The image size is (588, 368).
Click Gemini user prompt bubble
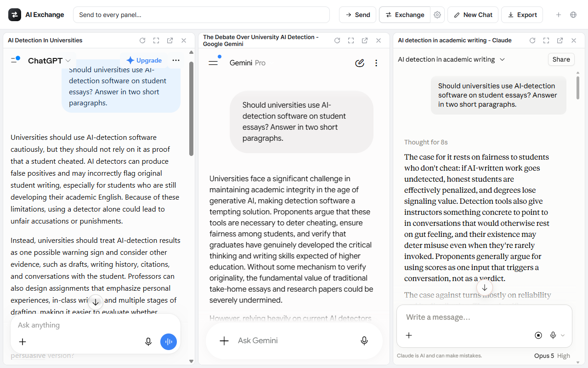tap(301, 121)
